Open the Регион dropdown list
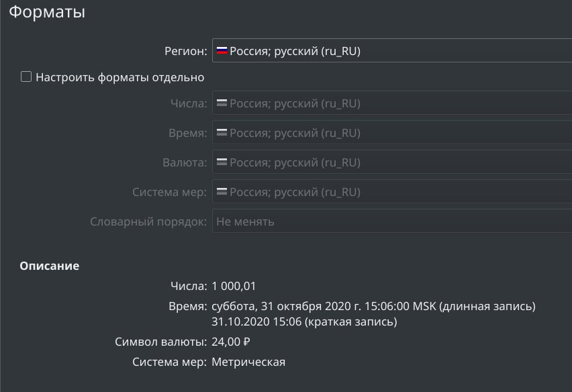Image resolution: width=572 pixels, height=392 pixels. (392, 50)
